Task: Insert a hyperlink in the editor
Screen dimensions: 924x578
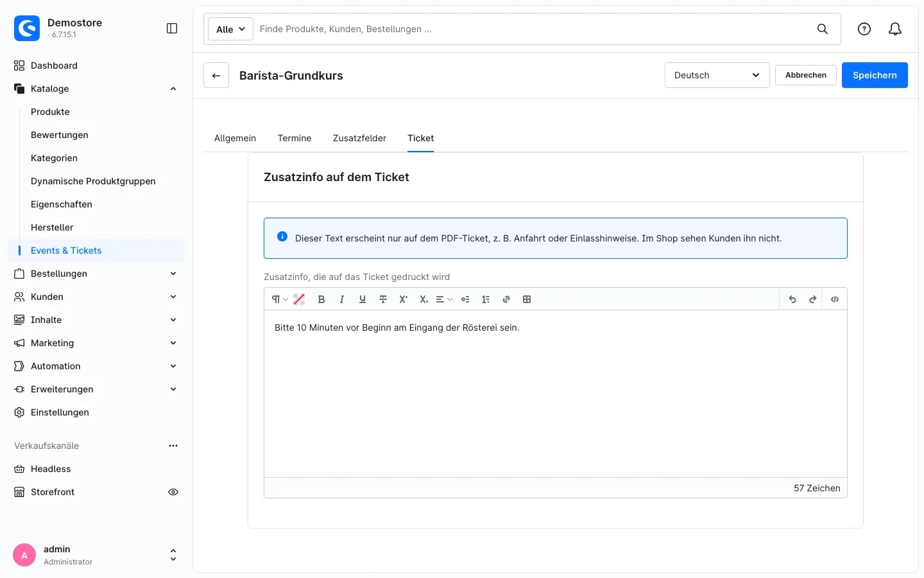Action: [x=506, y=299]
